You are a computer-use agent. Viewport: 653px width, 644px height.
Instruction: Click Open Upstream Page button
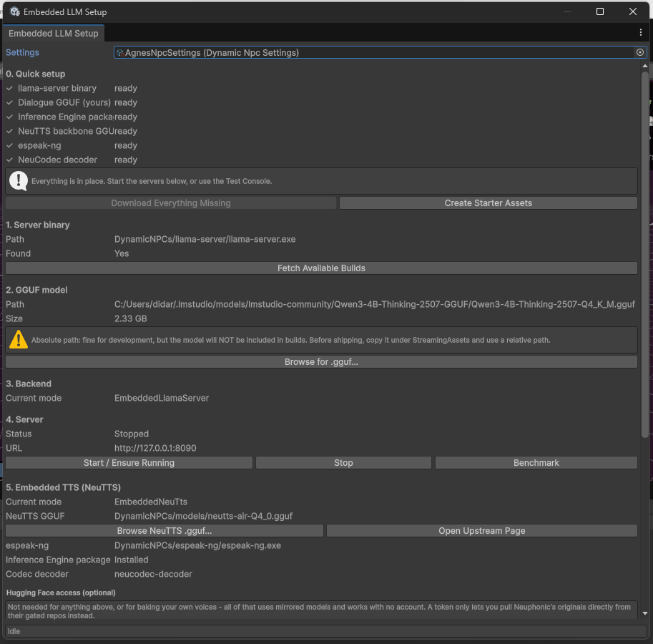[x=482, y=531]
